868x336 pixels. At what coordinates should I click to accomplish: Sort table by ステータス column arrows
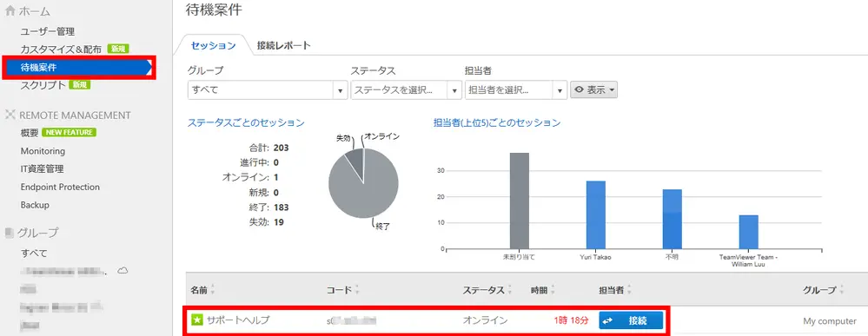(510, 290)
